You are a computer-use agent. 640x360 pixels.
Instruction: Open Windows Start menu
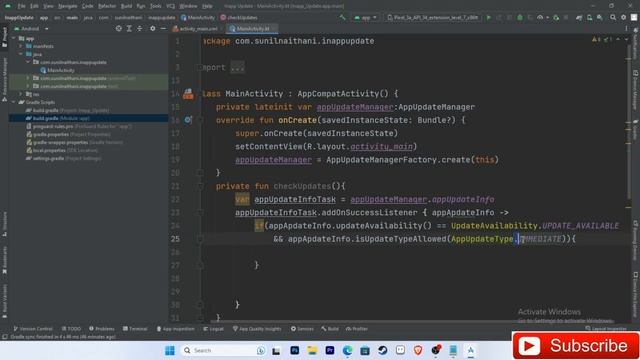coord(170,350)
